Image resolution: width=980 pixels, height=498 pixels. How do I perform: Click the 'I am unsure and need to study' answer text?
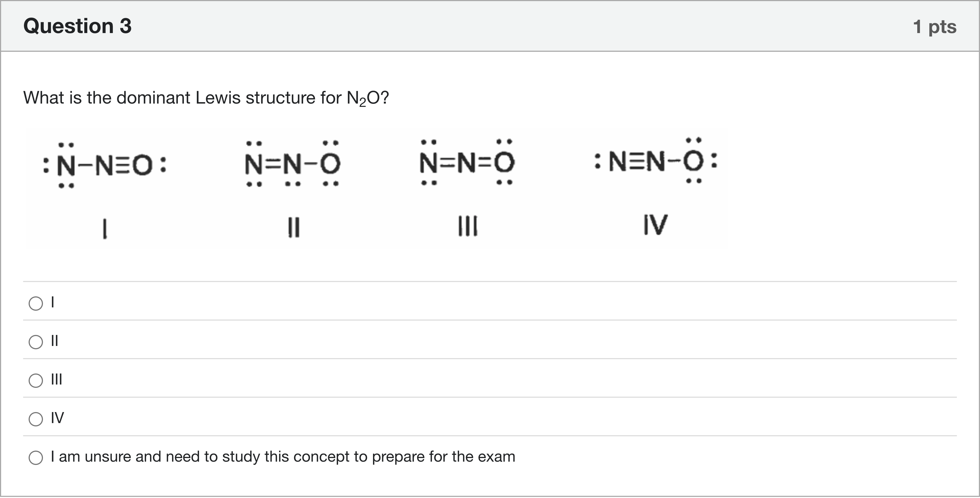pyautogui.click(x=283, y=456)
